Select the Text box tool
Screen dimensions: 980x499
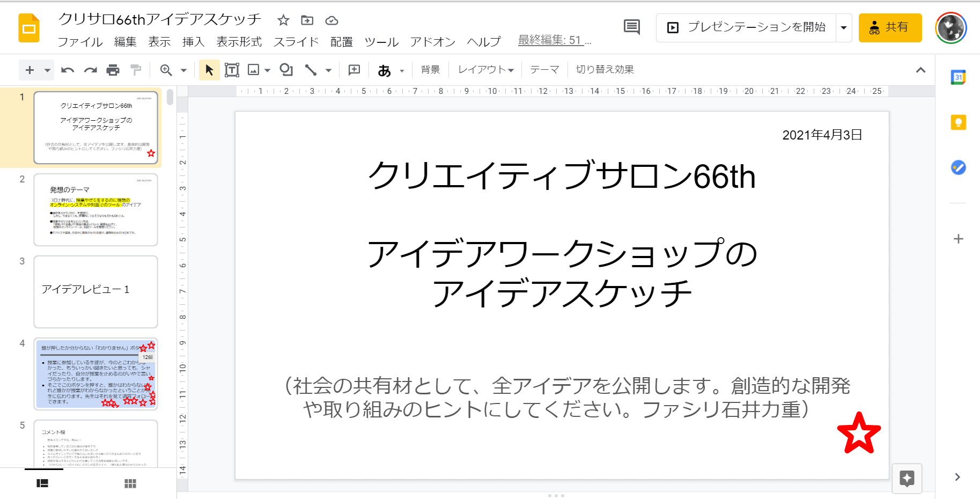[232, 70]
